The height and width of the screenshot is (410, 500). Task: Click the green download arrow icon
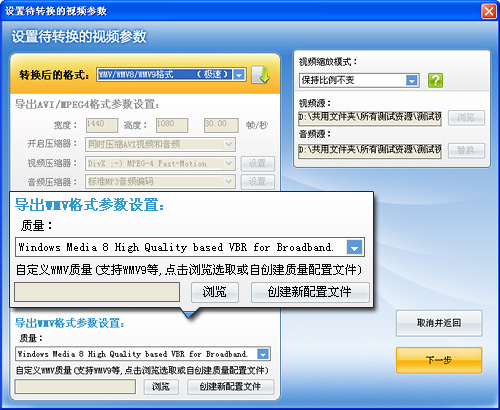pyautogui.click(x=260, y=75)
